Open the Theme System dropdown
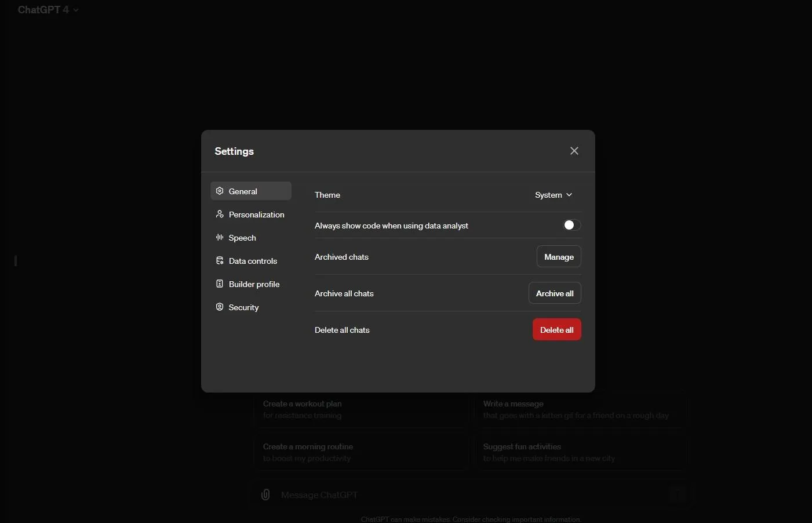Screen dimensions: 812x523 pyautogui.click(x=554, y=195)
